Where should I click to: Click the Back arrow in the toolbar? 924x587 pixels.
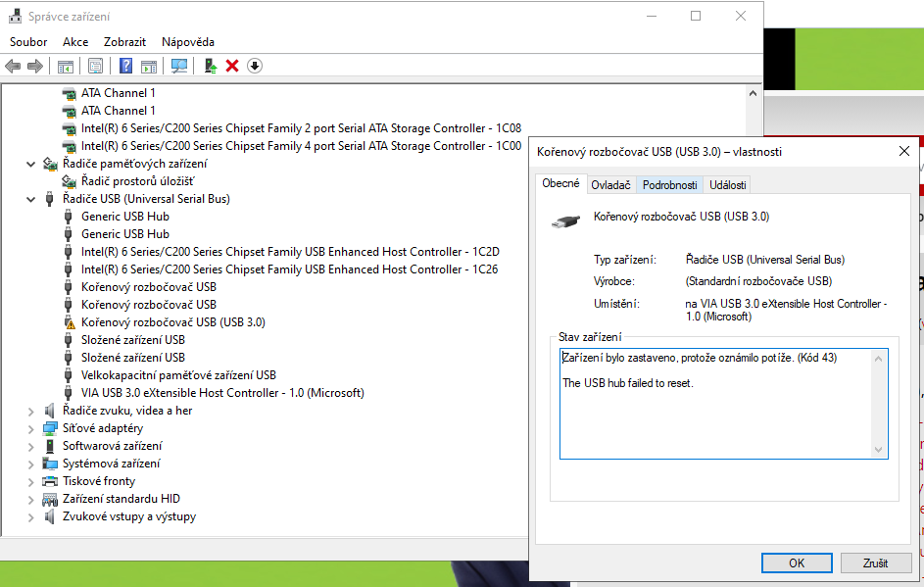[13, 66]
